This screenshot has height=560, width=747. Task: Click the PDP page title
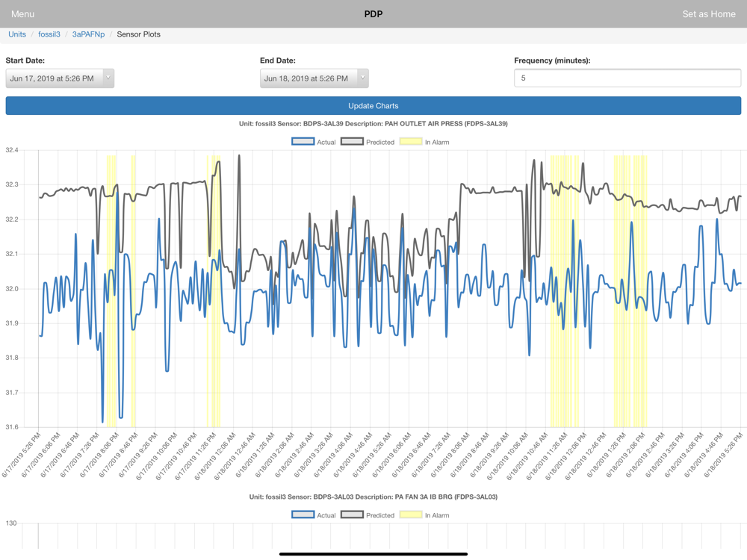click(x=373, y=14)
